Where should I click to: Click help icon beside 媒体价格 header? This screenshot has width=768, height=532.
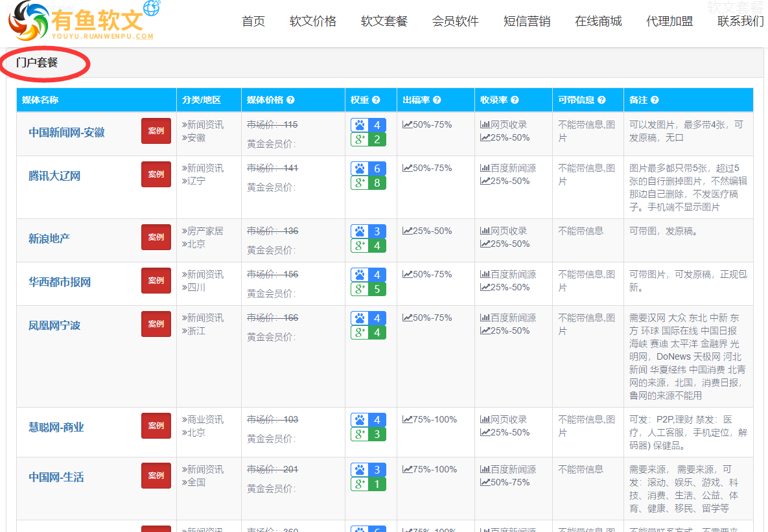click(290, 100)
